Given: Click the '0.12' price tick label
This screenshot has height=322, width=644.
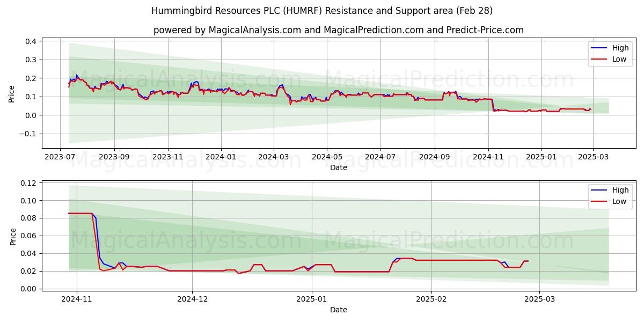Looking at the screenshot, I should click(29, 183).
